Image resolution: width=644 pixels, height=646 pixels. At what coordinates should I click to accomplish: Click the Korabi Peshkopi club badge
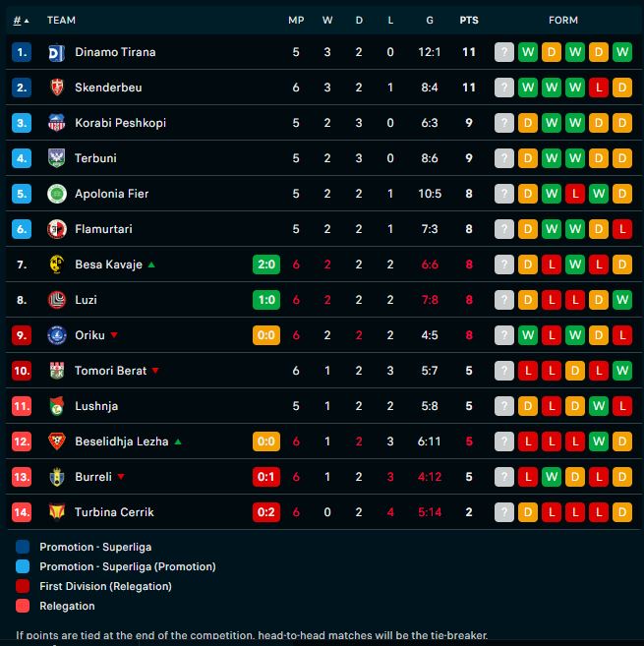[x=56, y=123]
